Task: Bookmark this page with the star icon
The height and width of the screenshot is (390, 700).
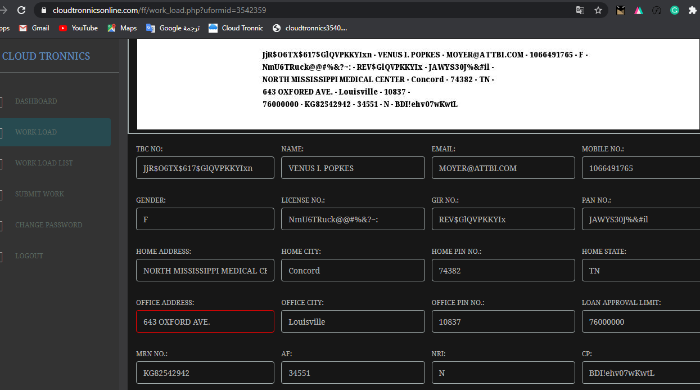Action: tap(598, 10)
